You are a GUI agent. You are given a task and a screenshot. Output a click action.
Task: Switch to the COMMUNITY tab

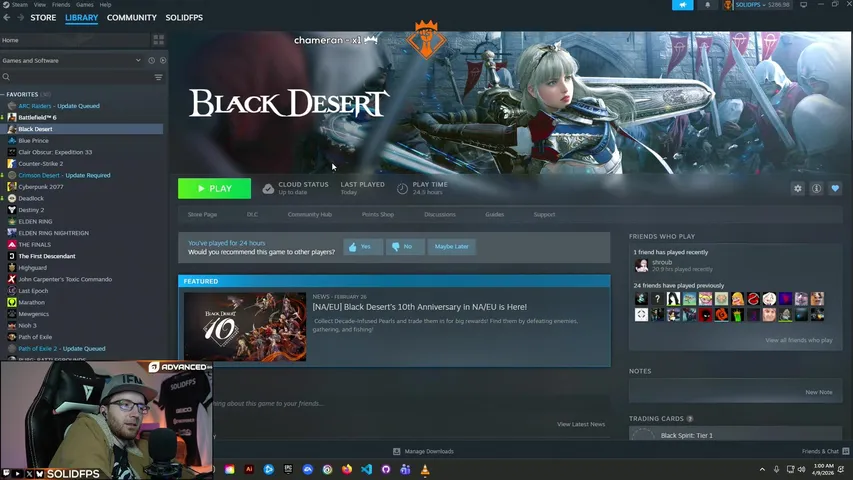click(x=132, y=17)
